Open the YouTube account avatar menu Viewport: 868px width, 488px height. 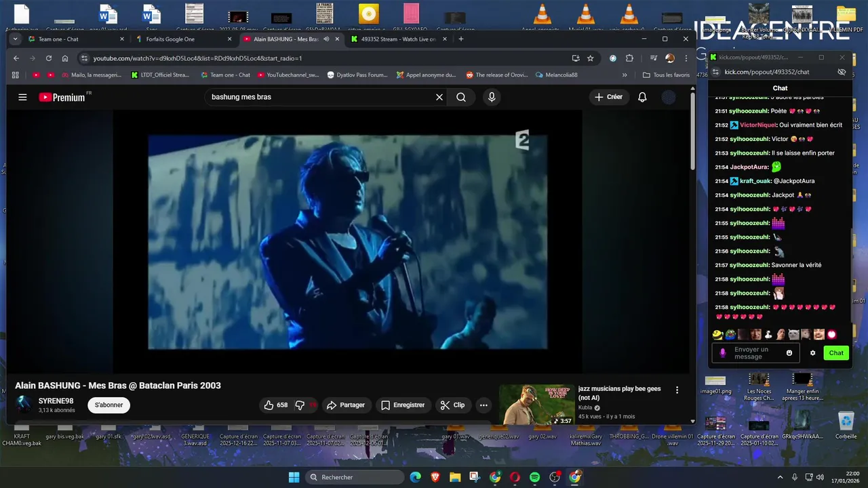[669, 97]
